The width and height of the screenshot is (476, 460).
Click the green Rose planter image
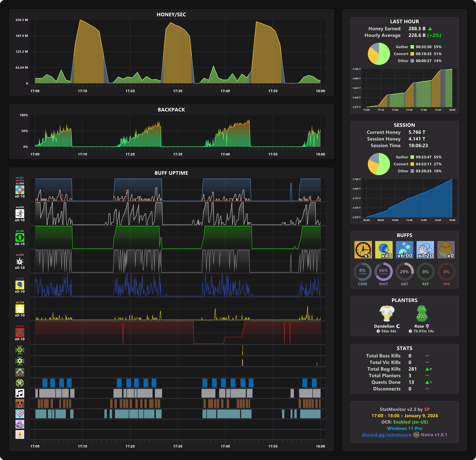click(422, 314)
